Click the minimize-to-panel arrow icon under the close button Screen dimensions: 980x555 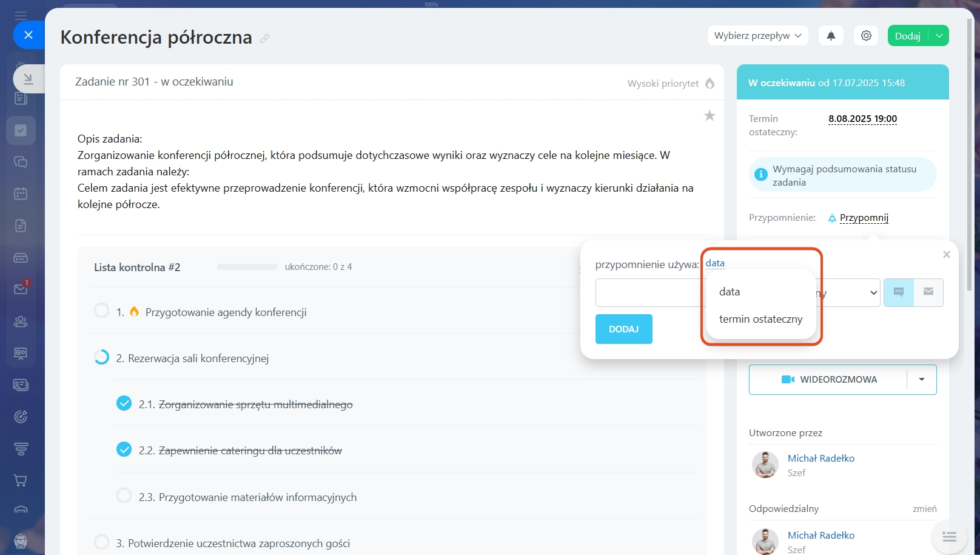coord(29,79)
